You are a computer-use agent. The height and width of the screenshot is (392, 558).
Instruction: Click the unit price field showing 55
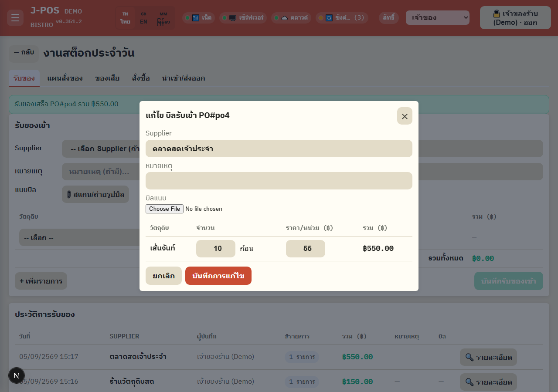tap(306, 249)
